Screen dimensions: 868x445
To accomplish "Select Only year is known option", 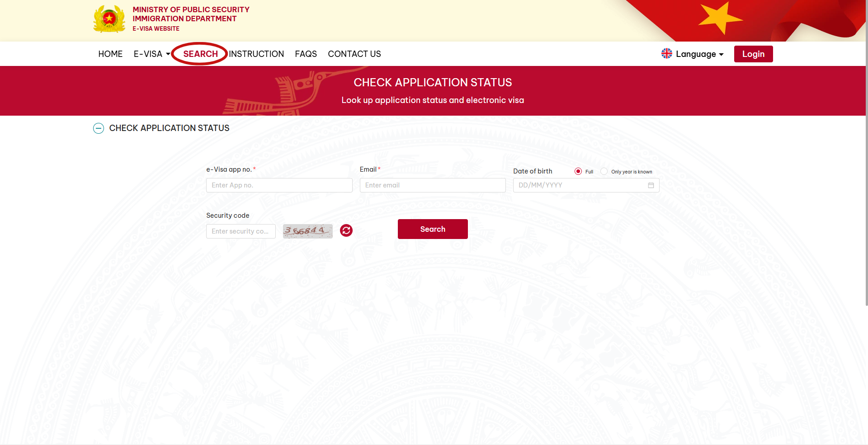I will [x=604, y=171].
